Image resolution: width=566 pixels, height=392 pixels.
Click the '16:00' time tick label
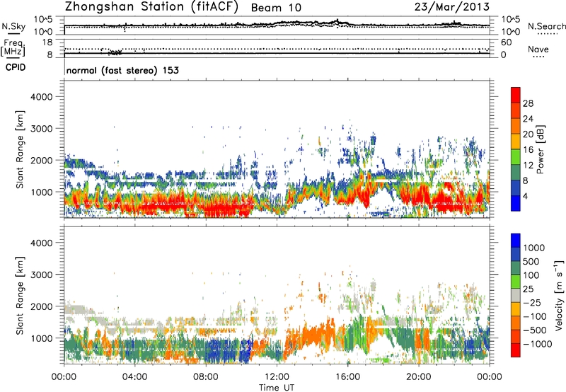[347, 377]
